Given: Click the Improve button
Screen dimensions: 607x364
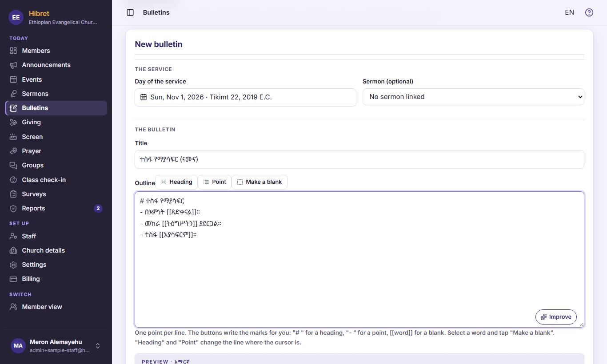Looking at the screenshot, I should [x=556, y=317].
